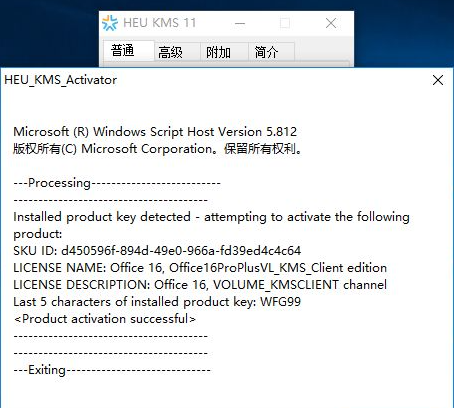Click the 版权所有 Microsoft Corporation copyright line
Viewport: 454px width, 408px height.
[158, 149]
